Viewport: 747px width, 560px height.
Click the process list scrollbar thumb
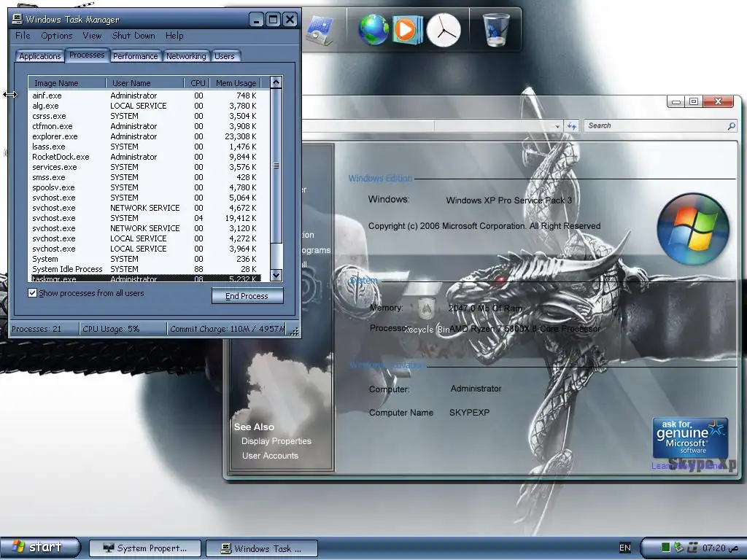(x=276, y=166)
